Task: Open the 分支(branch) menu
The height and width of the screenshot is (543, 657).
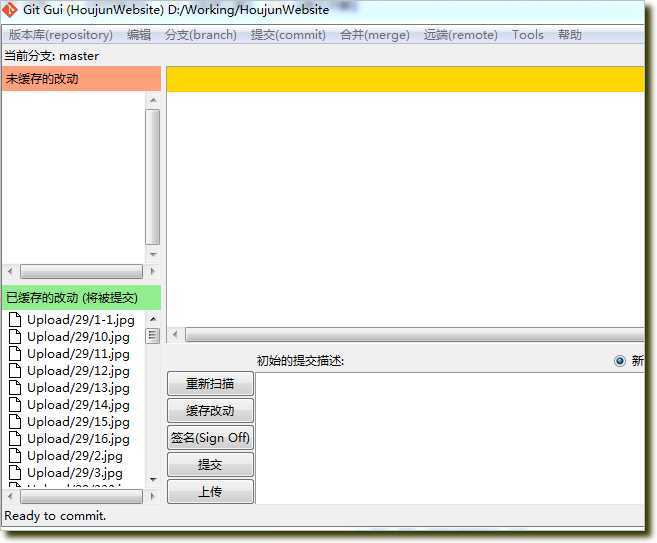Action: (x=201, y=35)
